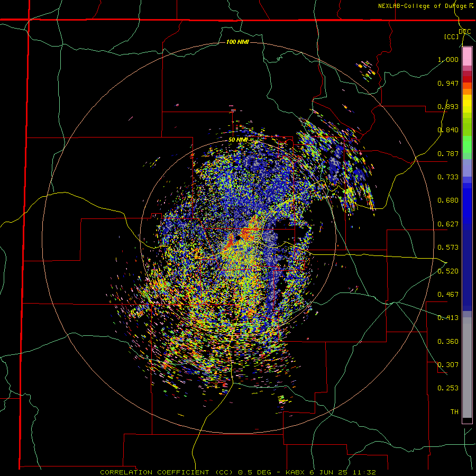Click the 0.467 scale value
The width and height of the screenshot is (476, 476).
click(x=448, y=295)
